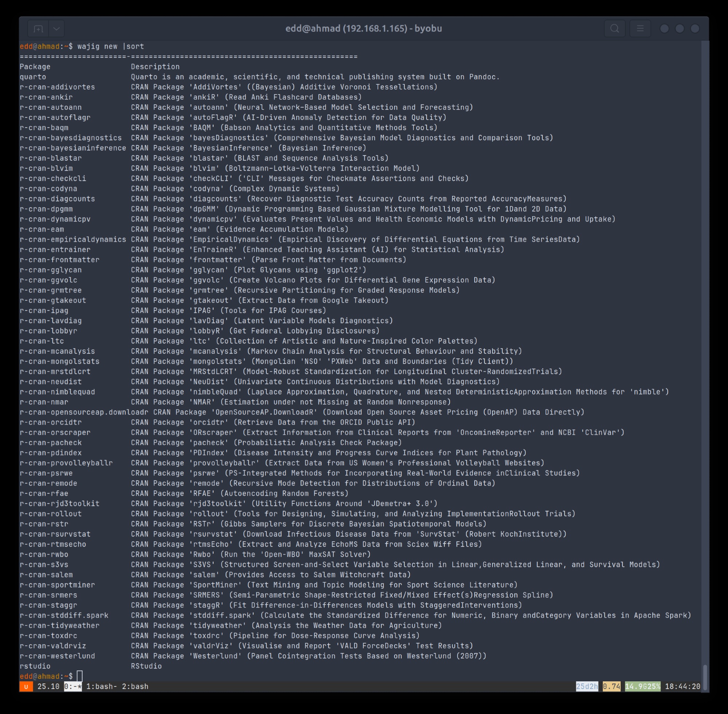Click the shell prompt cursor at bottom
The width and height of the screenshot is (728, 714).
(80, 676)
